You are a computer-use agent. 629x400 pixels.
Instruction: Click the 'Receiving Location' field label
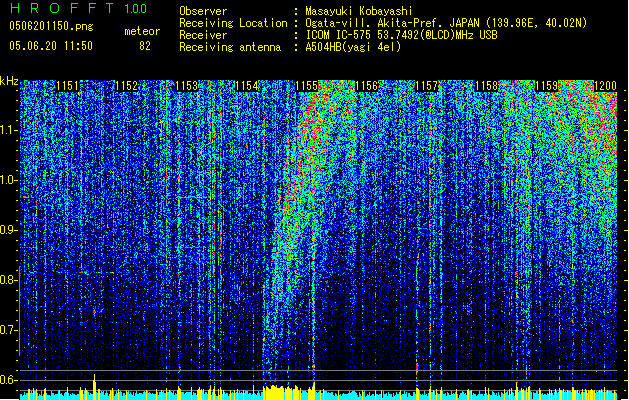[233, 23]
